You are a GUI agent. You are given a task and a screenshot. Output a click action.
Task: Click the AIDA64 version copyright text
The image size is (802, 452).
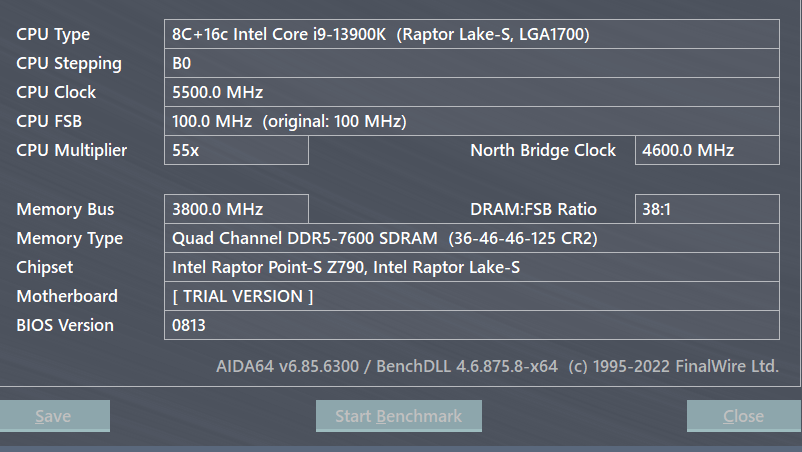coord(497,366)
